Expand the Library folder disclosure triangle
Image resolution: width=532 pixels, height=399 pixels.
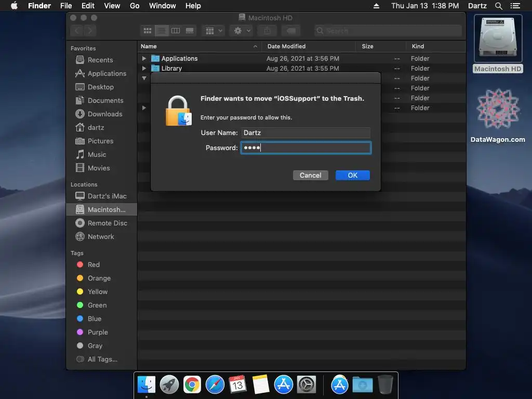(x=144, y=68)
